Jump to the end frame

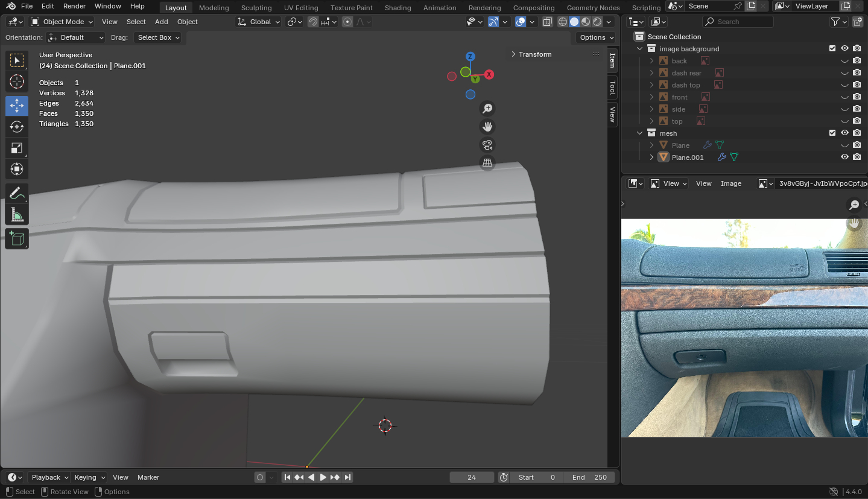[x=347, y=477]
